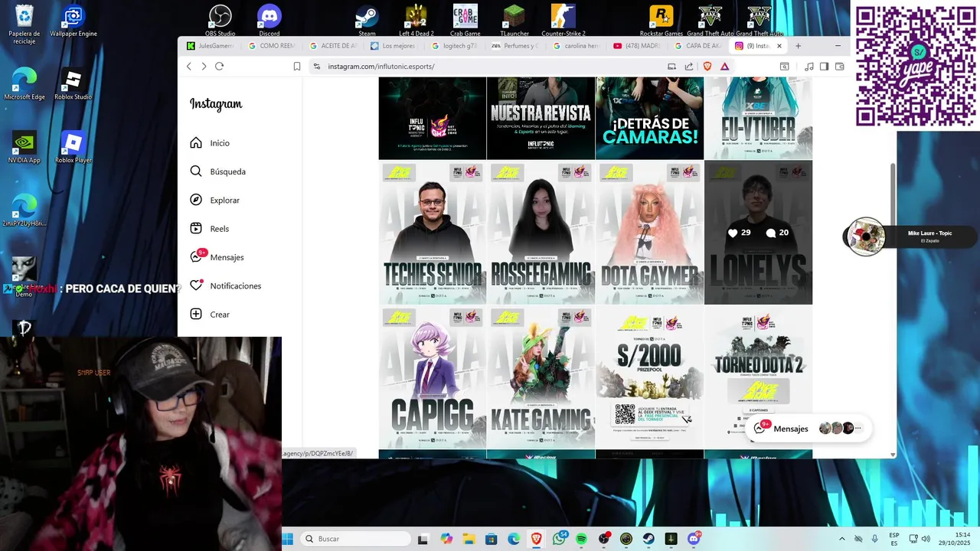Close the Instagram browser tab

pyautogui.click(x=779, y=46)
